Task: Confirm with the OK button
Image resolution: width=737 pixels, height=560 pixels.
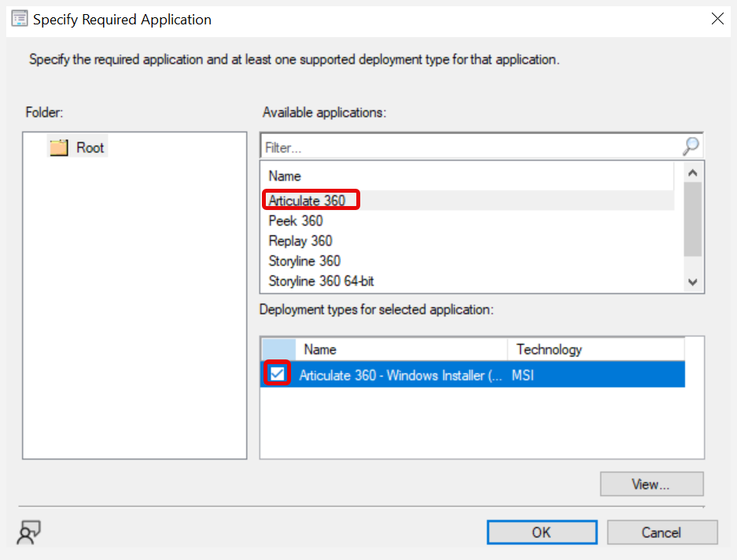Action: pos(542,532)
